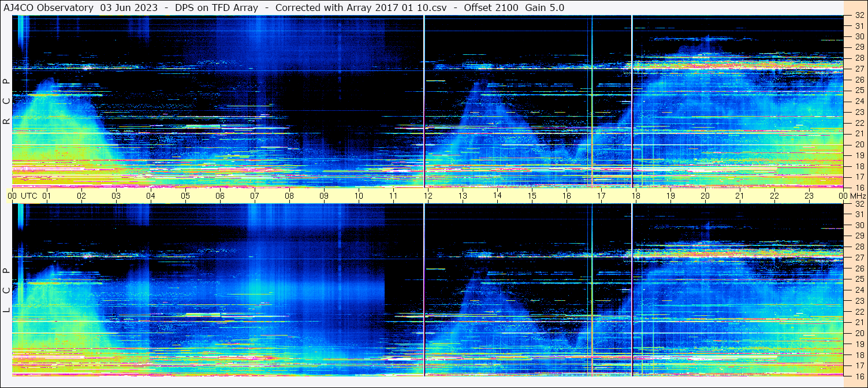This screenshot has height=388, width=868.
Task: Click the 27 MHz label on RCP scale
Action: pyautogui.click(x=859, y=69)
